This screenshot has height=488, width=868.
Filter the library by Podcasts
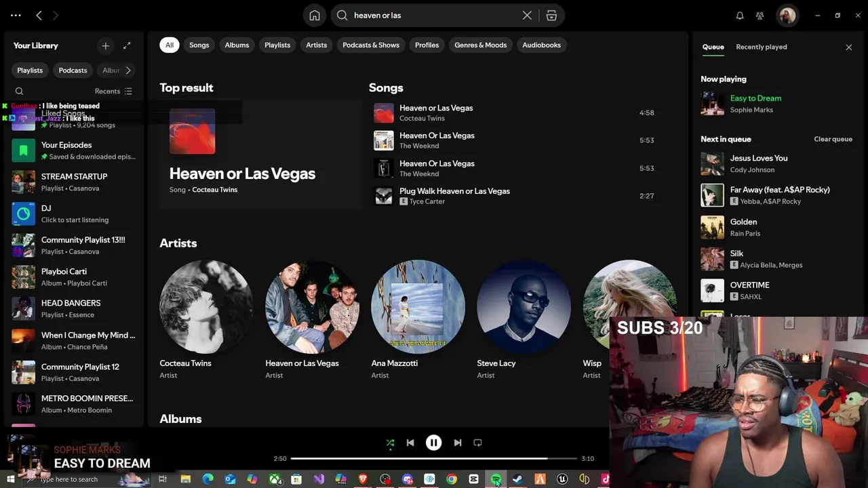pos(73,70)
